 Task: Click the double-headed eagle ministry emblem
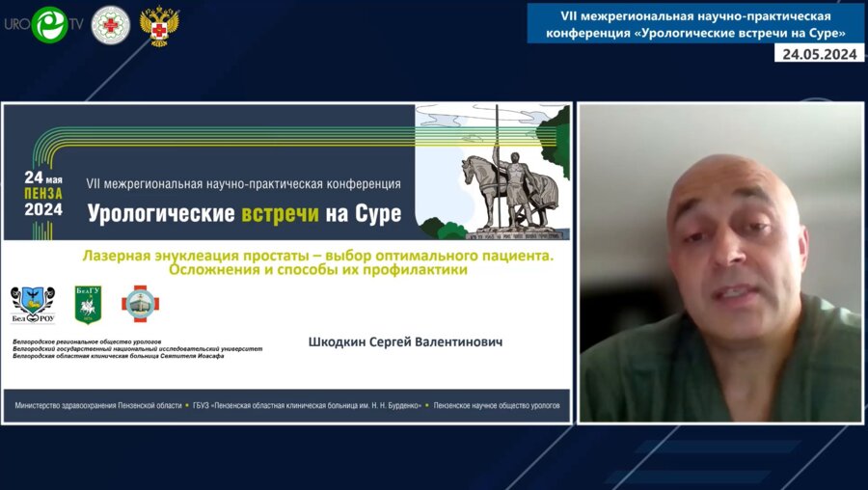click(159, 26)
